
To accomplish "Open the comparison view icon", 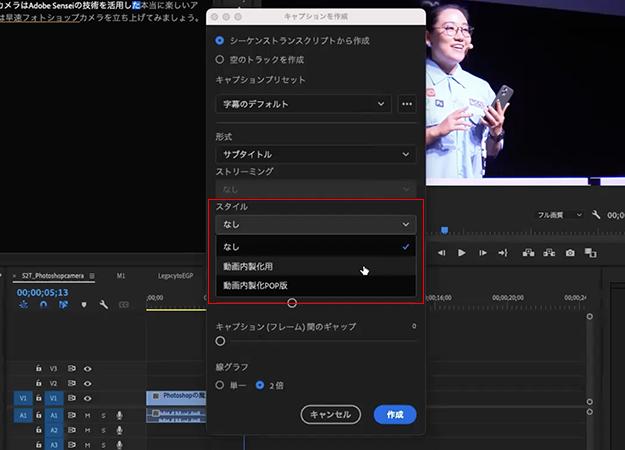I will [590, 253].
